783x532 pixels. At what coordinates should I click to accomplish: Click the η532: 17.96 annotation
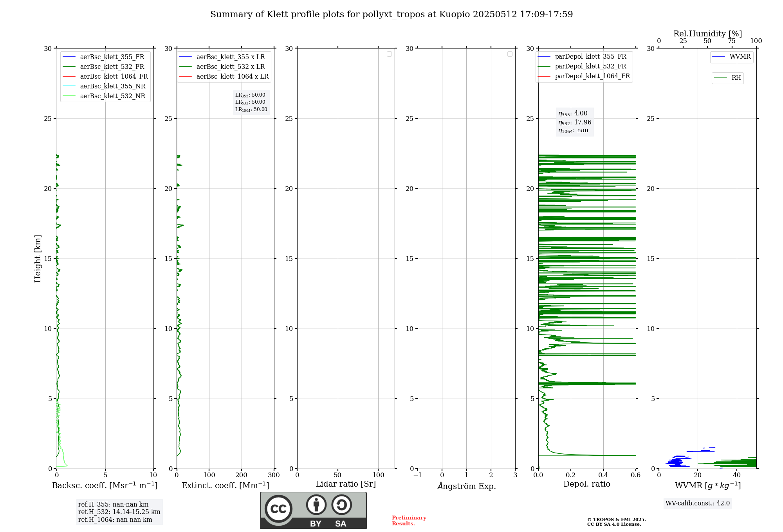(x=575, y=122)
